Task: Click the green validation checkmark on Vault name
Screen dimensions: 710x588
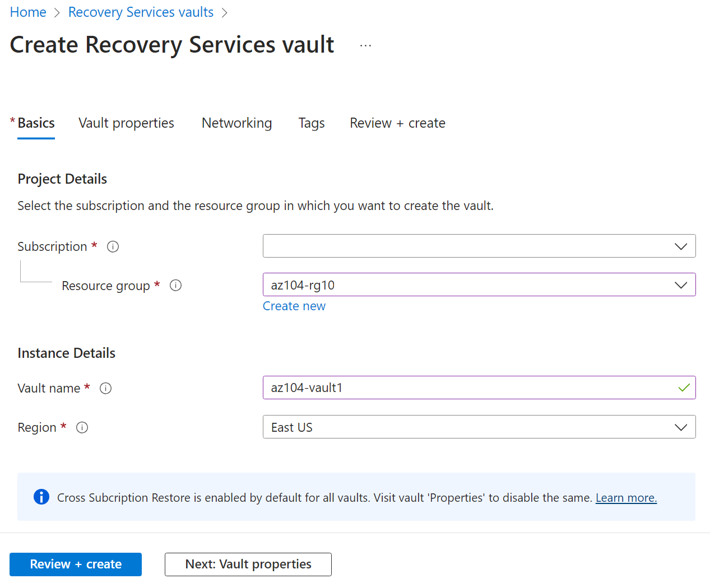Action: tap(683, 387)
